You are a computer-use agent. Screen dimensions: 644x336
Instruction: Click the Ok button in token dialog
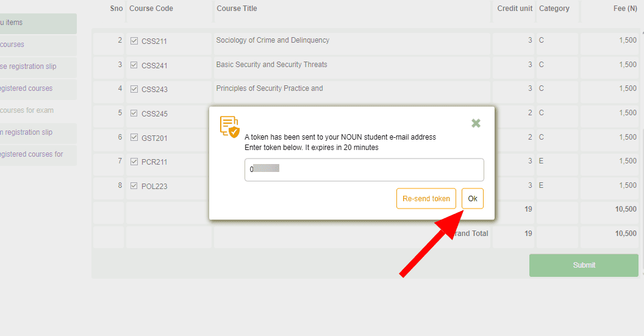point(472,198)
